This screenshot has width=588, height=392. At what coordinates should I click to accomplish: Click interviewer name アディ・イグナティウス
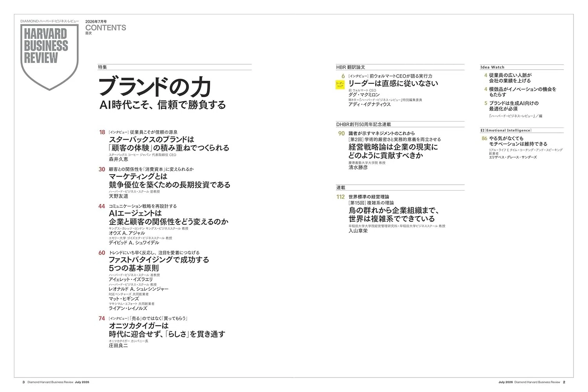(x=370, y=105)
